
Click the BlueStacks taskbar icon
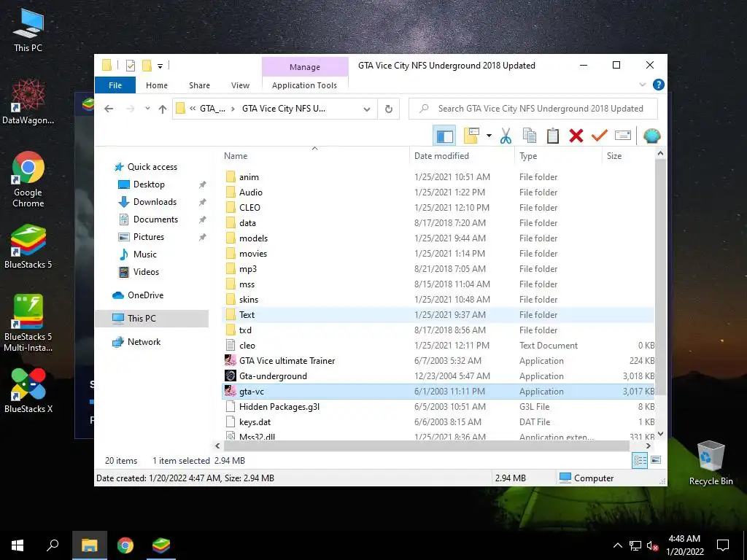(x=161, y=545)
